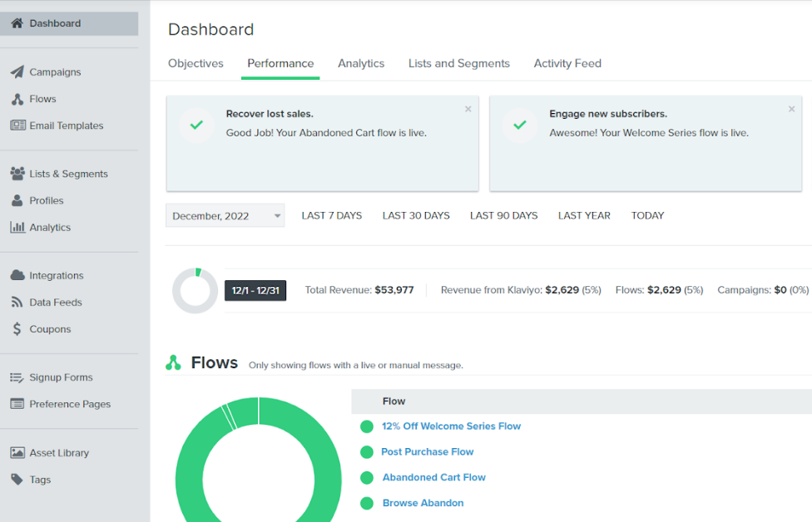Open Campaigns in the sidebar

coord(55,72)
